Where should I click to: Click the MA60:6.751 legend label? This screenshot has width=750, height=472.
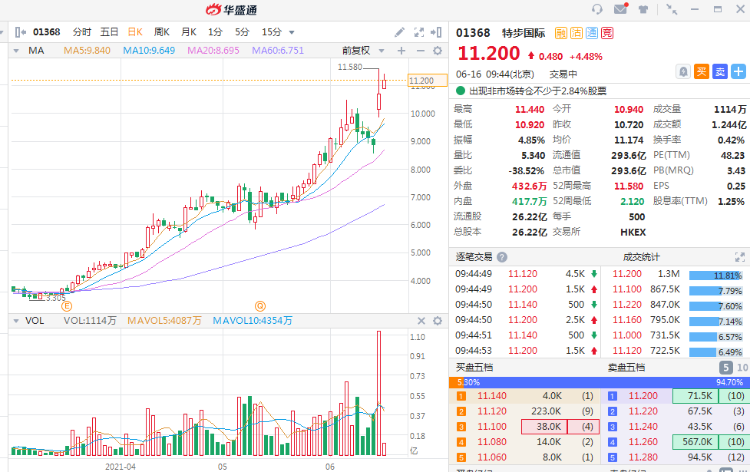coord(278,51)
